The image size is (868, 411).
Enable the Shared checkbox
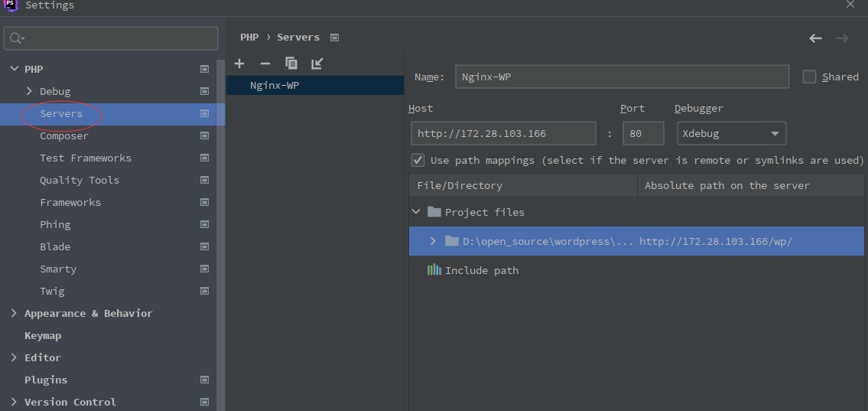(x=810, y=77)
